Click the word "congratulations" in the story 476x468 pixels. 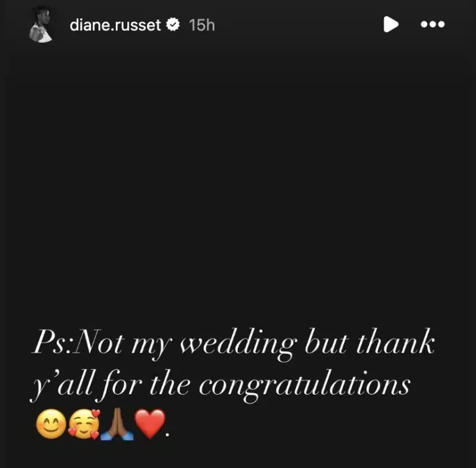click(x=304, y=386)
